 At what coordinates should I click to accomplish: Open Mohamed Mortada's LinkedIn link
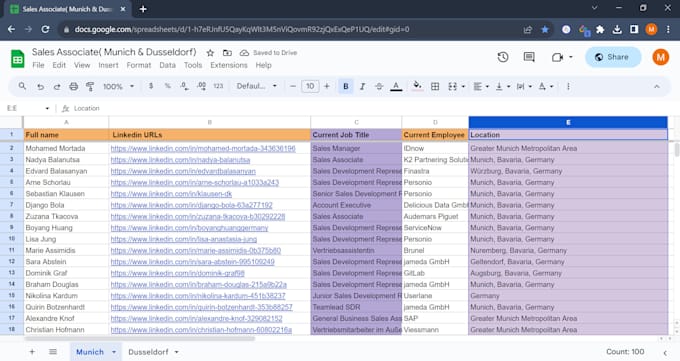point(203,148)
